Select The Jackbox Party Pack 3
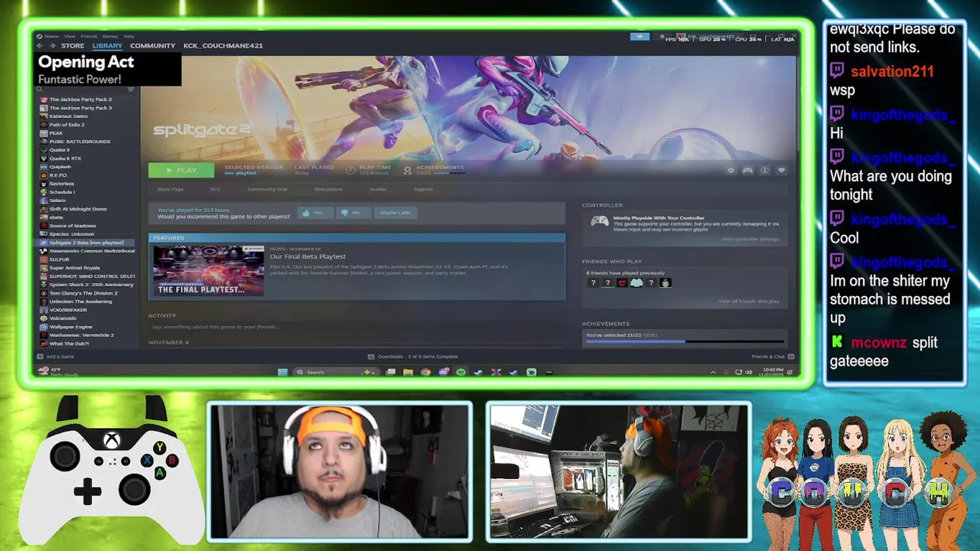Viewport: 980px width, 551px height. pyautogui.click(x=80, y=108)
